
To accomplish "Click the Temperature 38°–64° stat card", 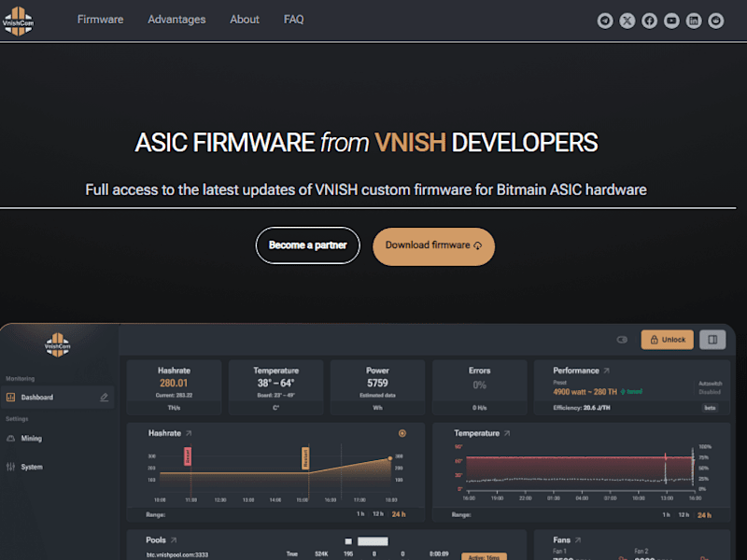I will point(275,387).
